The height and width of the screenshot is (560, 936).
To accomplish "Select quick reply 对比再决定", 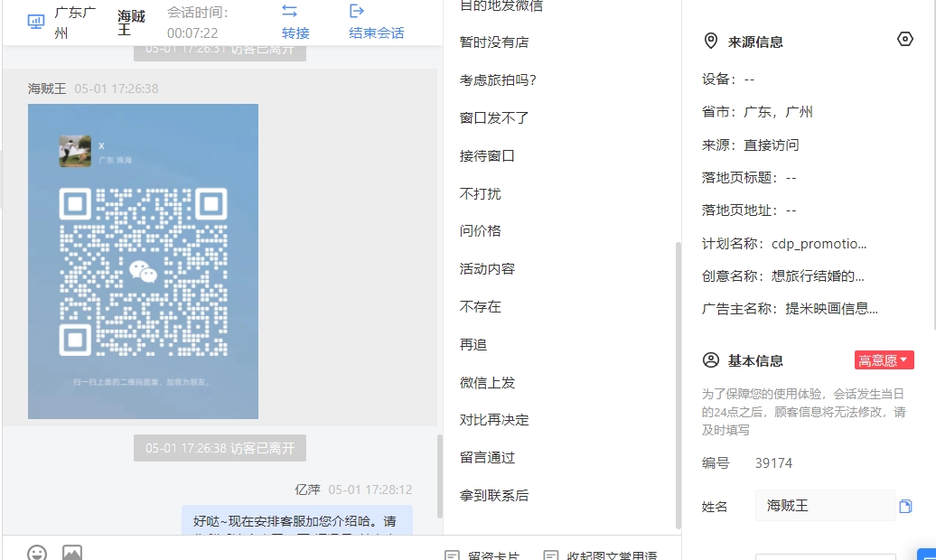I will click(494, 420).
